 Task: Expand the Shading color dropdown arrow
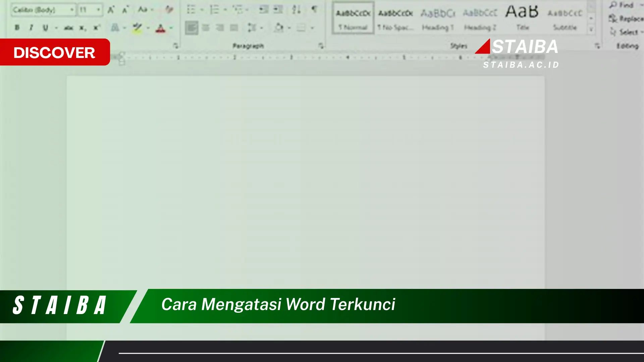(x=289, y=28)
